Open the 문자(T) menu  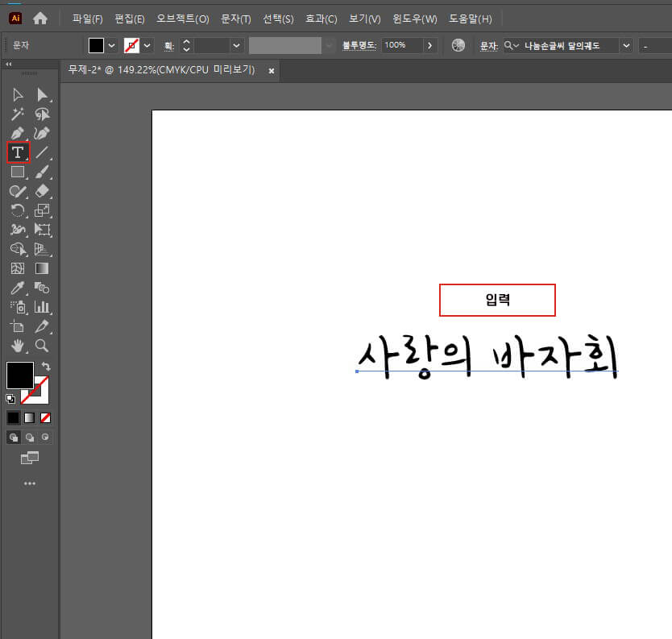pyautogui.click(x=236, y=19)
